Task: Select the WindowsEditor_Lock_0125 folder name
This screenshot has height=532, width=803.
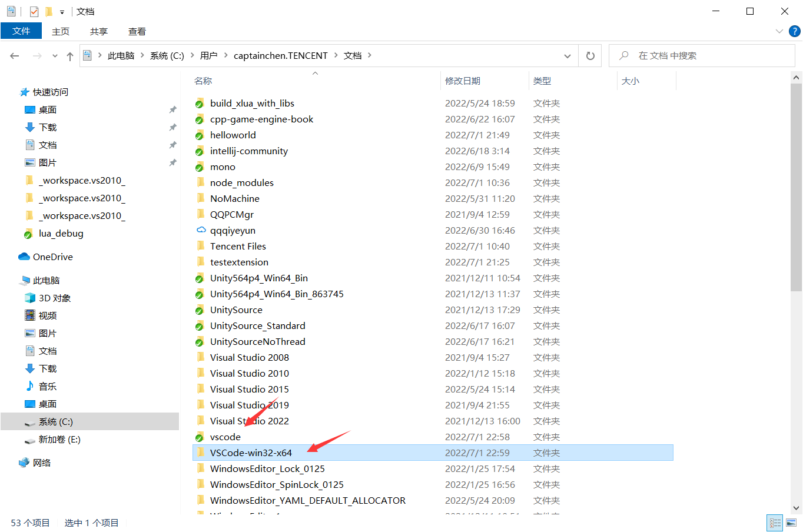Action: coord(267,469)
